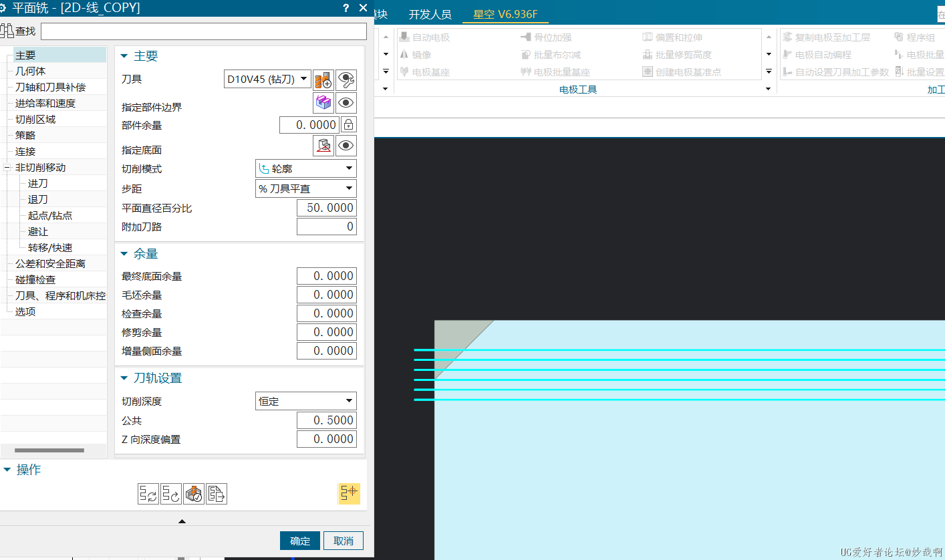The width and height of the screenshot is (945, 560).
Task: Click the 镜像 ribbon command
Action: point(416,55)
